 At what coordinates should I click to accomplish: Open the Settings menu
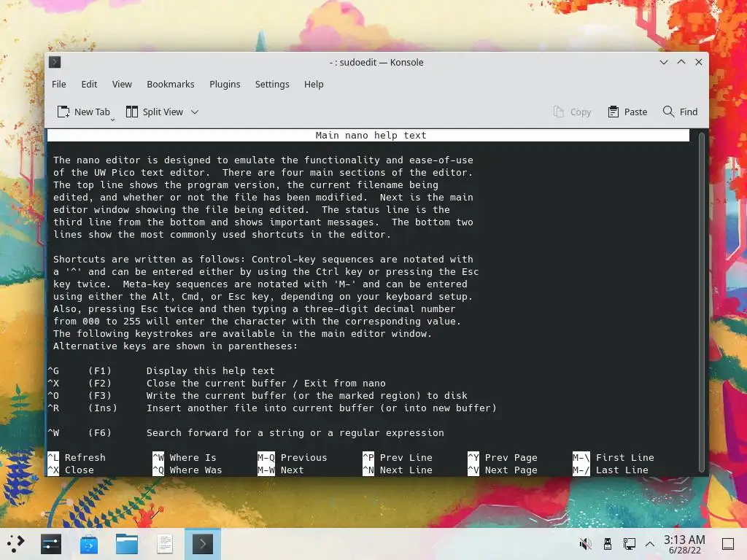272,85
